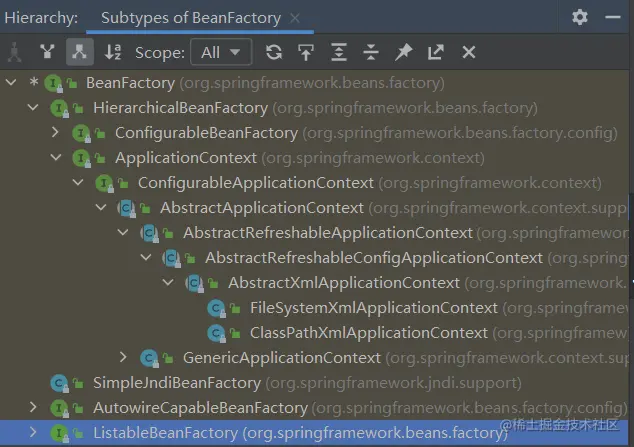This screenshot has width=634, height=447.
Task: Collapse the HierarchicalBeanFactory node
Action: [x=33, y=108]
